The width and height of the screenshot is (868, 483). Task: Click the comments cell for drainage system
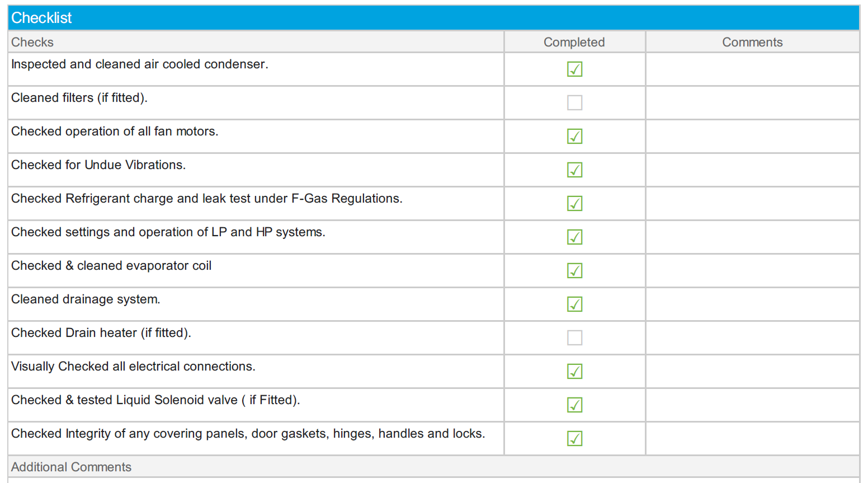click(752, 304)
